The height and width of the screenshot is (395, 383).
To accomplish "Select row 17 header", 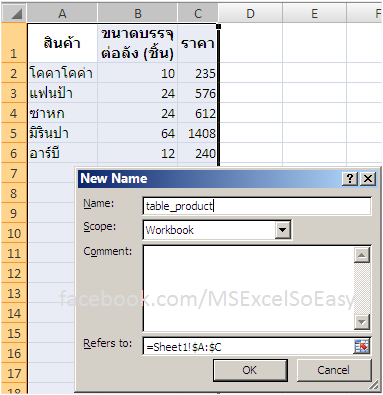I will pos(14,373).
